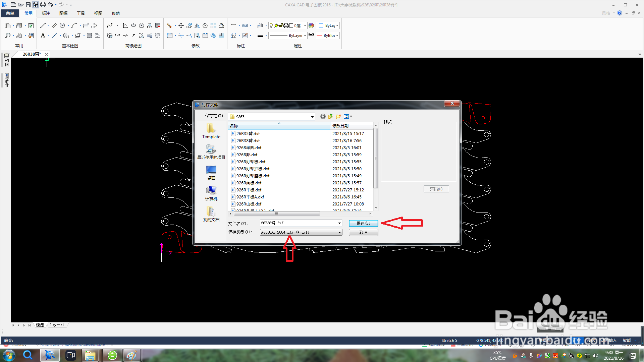
Task: Go up one folder level in dialog
Action: click(x=331, y=116)
